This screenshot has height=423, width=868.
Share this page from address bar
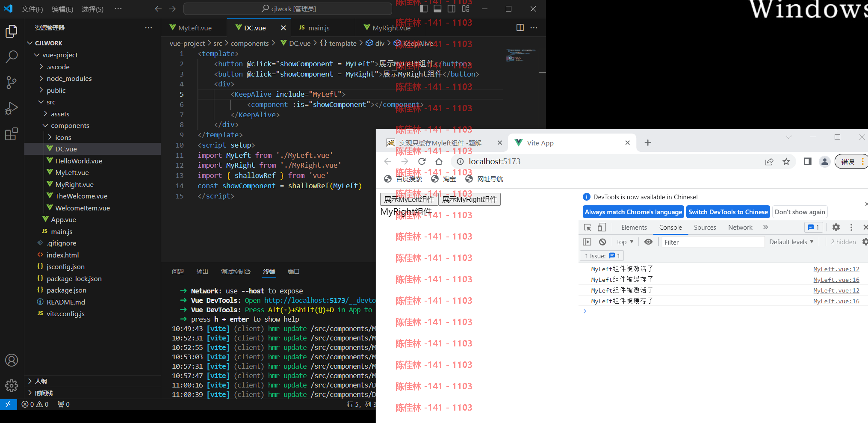(769, 161)
